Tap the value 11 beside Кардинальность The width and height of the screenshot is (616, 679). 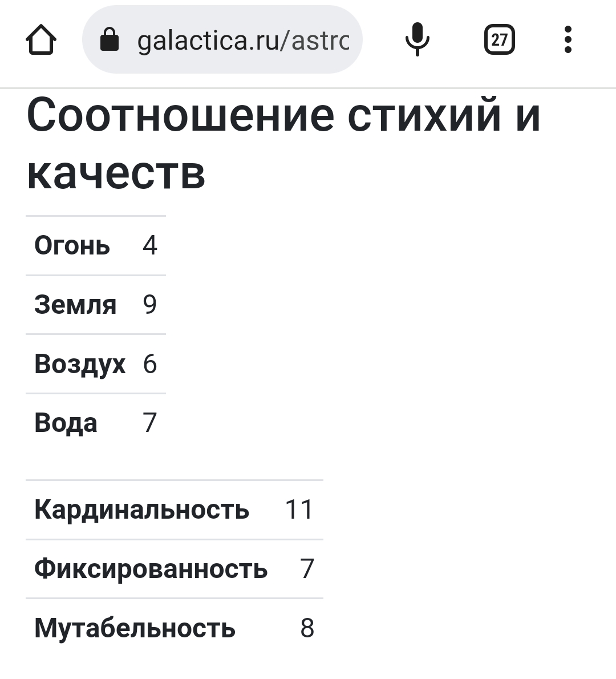(x=299, y=509)
